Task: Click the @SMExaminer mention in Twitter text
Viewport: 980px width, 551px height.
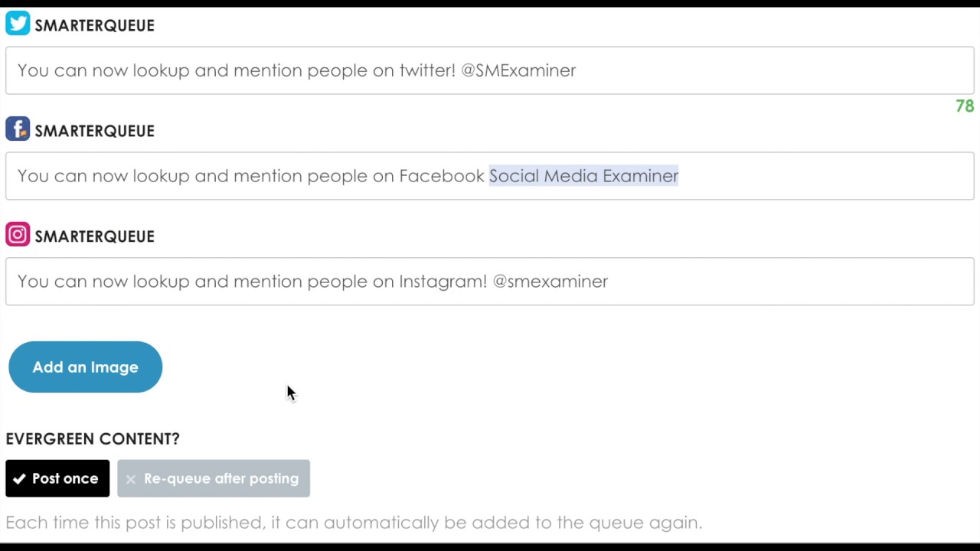Action: [x=518, y=70]
